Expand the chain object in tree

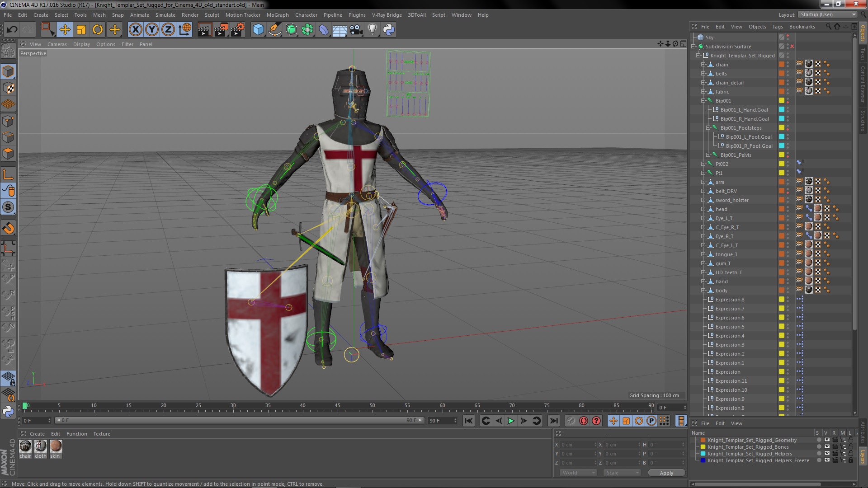tap(703, 65)
